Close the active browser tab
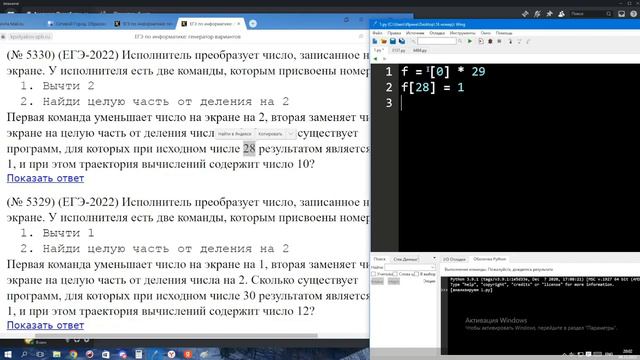The height and width of the screenshot is (360, 640). (239, 24)
